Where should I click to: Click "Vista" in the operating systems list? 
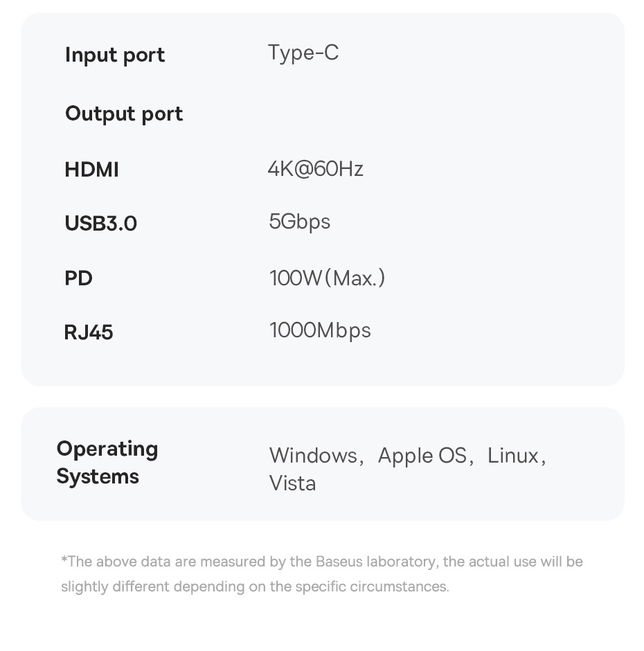click(292, 483)
